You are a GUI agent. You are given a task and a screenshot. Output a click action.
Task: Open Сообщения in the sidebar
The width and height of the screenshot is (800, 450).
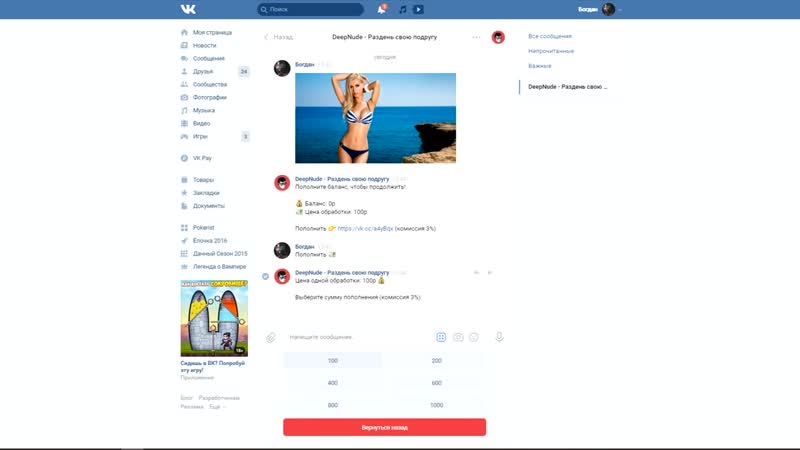tap(209, 58)
